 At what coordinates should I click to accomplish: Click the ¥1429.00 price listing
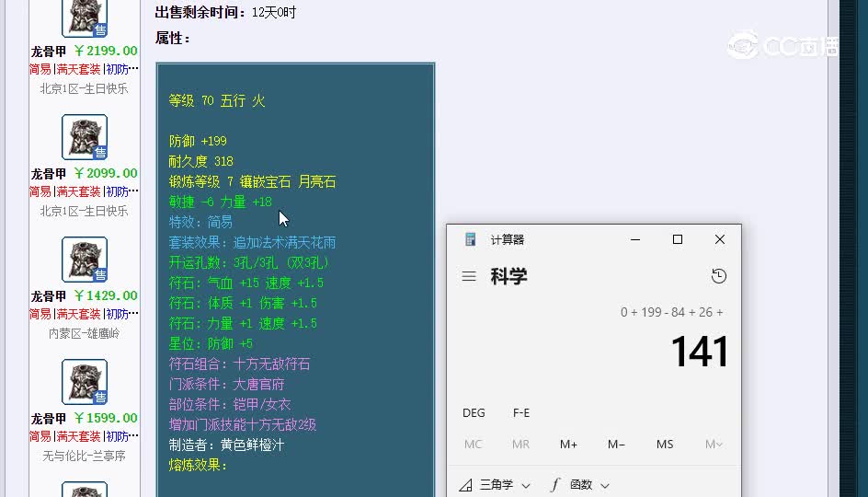click(x=106, y=295)
